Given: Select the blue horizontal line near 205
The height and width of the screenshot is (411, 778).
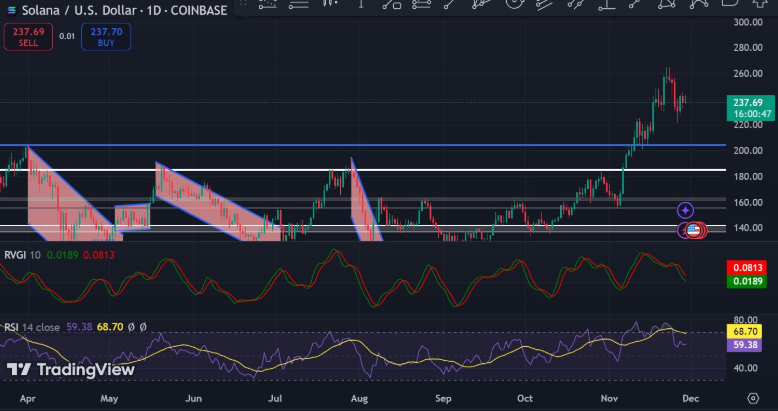Looking at the screenshot, I should pyautogui.click(x=363, y=145).
